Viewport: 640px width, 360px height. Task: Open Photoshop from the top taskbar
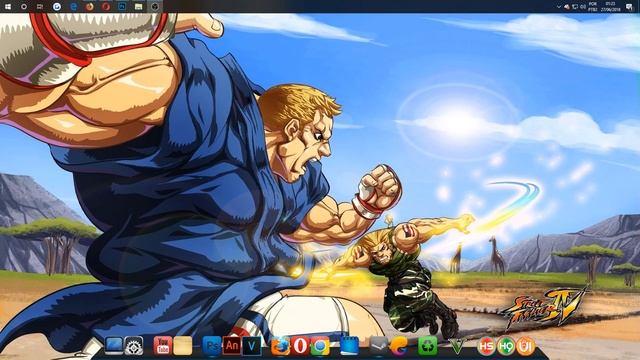pos(122,7)
